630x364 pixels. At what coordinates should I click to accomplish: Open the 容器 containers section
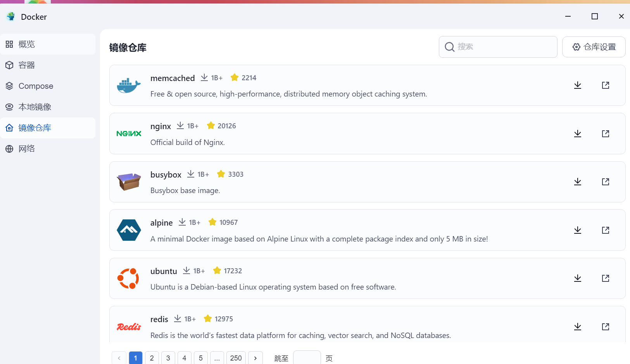[x=48, y=65]
